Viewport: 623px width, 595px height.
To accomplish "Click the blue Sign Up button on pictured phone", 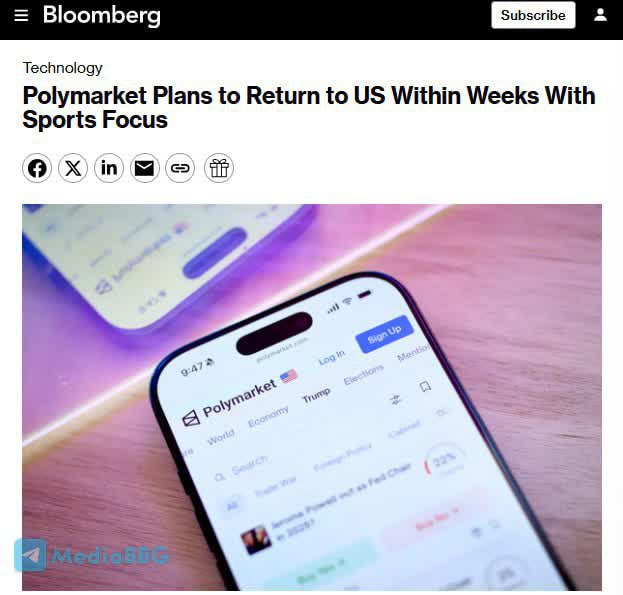I will coord(384,334).
